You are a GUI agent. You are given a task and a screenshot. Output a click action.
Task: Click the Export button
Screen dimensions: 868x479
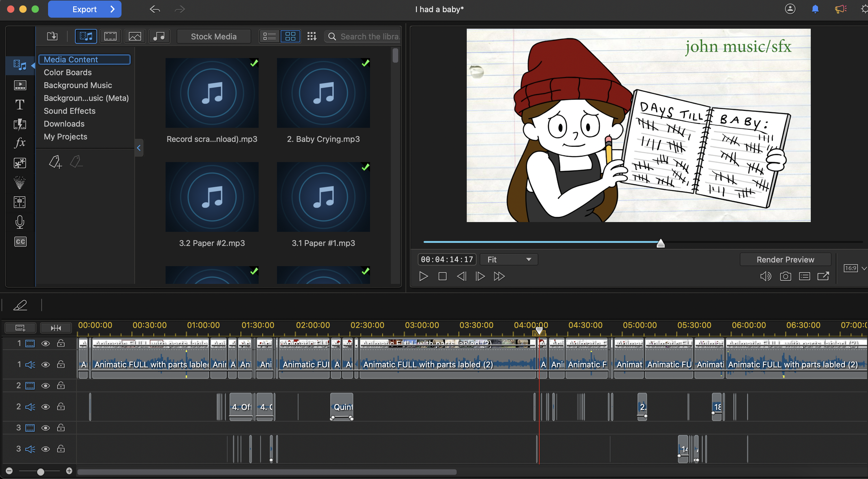coord(84,9)
